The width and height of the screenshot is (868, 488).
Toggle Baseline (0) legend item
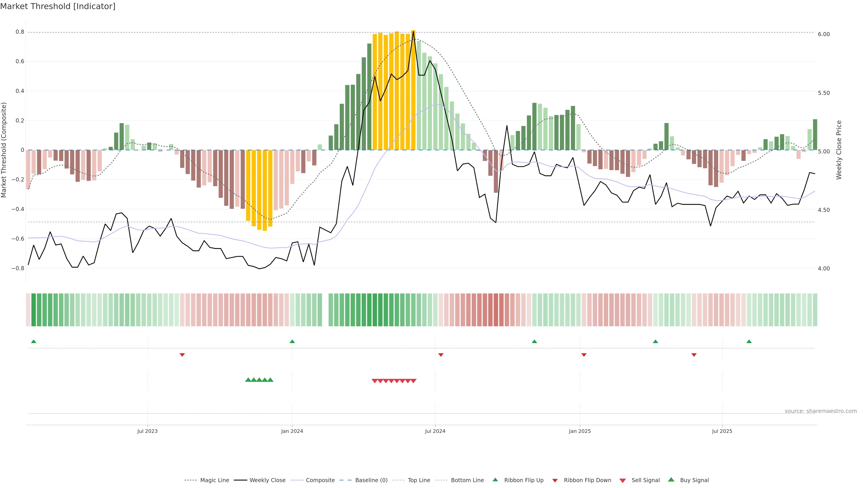[371, 480]
